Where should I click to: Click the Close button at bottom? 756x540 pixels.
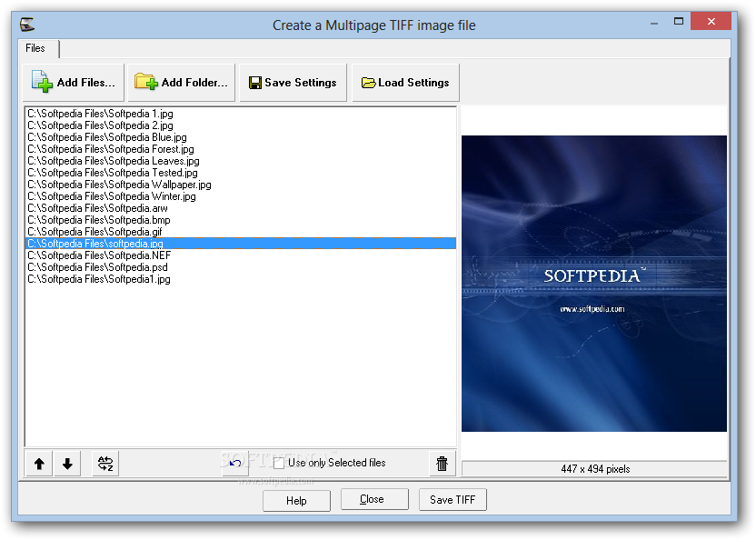coord(374,499)
